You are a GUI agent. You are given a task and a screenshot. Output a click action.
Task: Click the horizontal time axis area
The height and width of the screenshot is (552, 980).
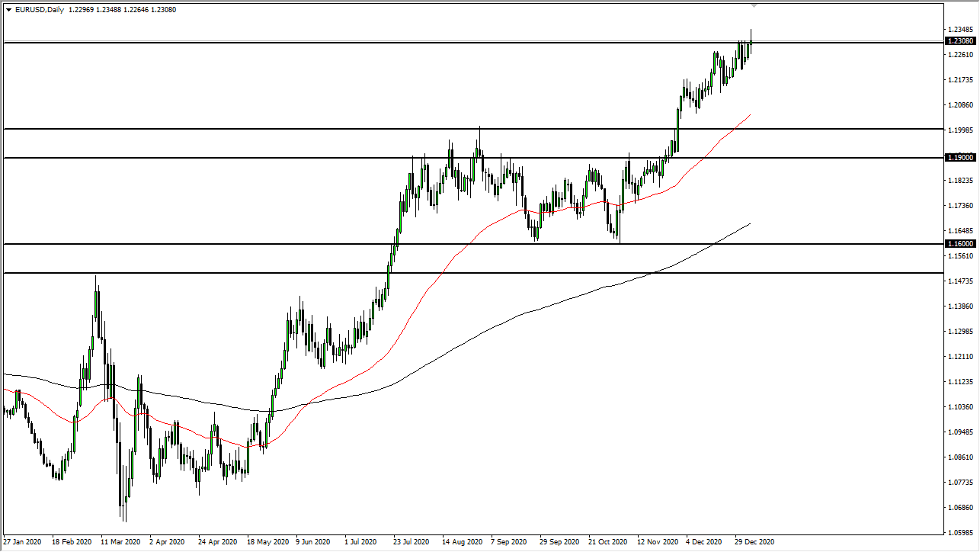(457, 541)
